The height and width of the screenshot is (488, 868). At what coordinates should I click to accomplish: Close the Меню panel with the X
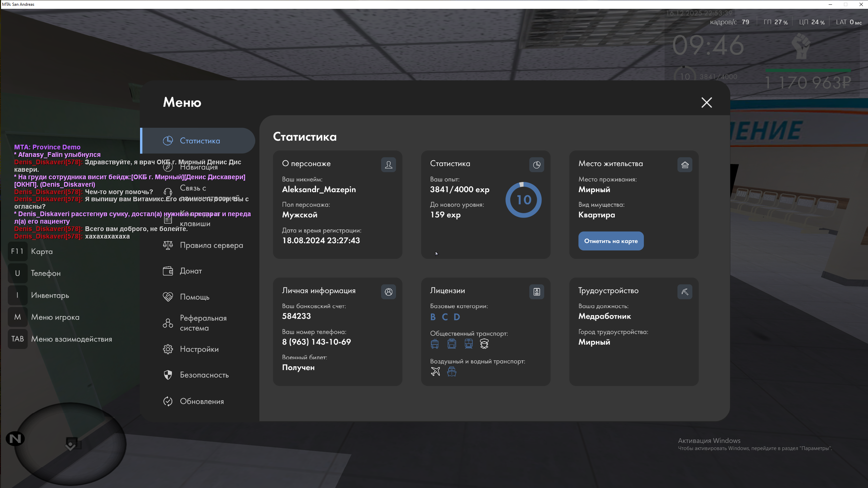[x=707, y=102]
